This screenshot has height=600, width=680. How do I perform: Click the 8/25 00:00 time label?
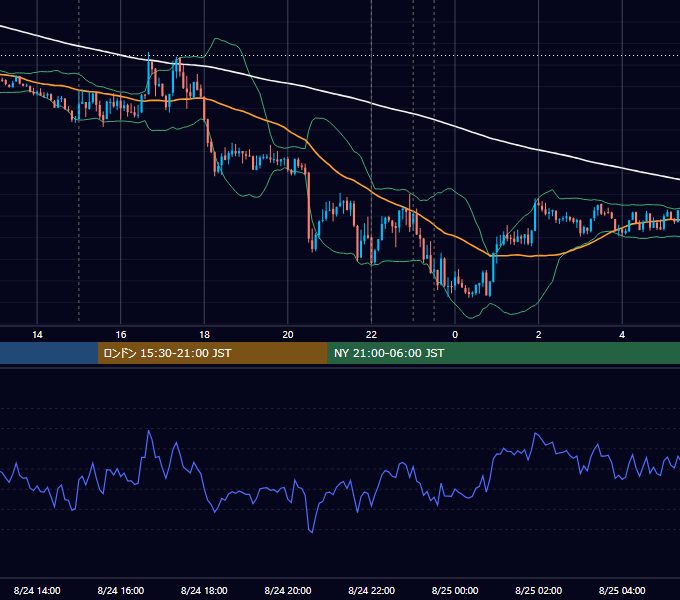point(455,590)
